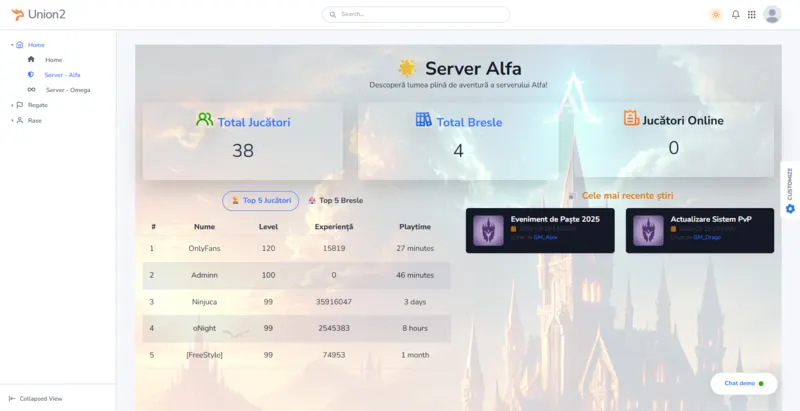
Task: Click the Total Jucători players icon
Action: [x=205, y=120]
